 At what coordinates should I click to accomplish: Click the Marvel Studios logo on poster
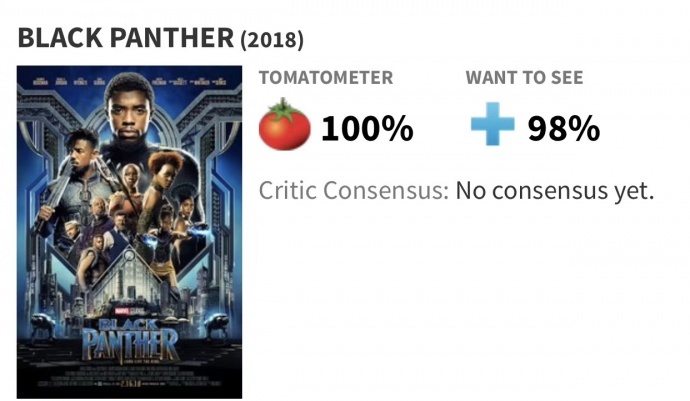coord(129,311)
